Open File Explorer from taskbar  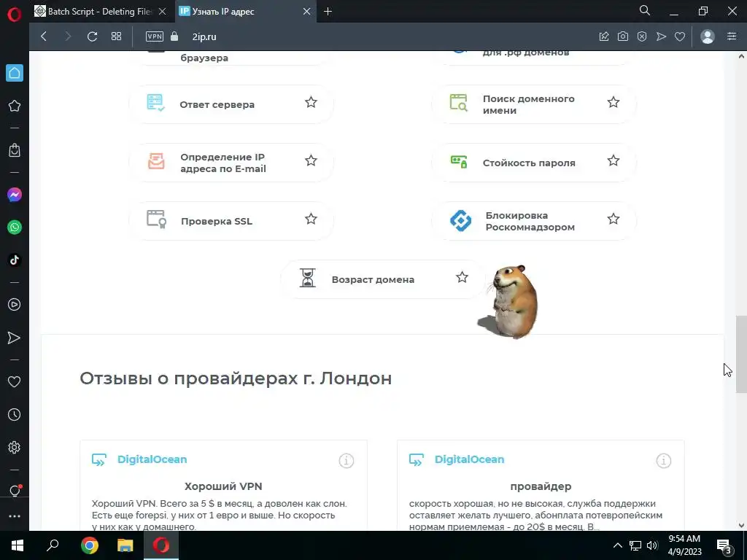[125, 545]
